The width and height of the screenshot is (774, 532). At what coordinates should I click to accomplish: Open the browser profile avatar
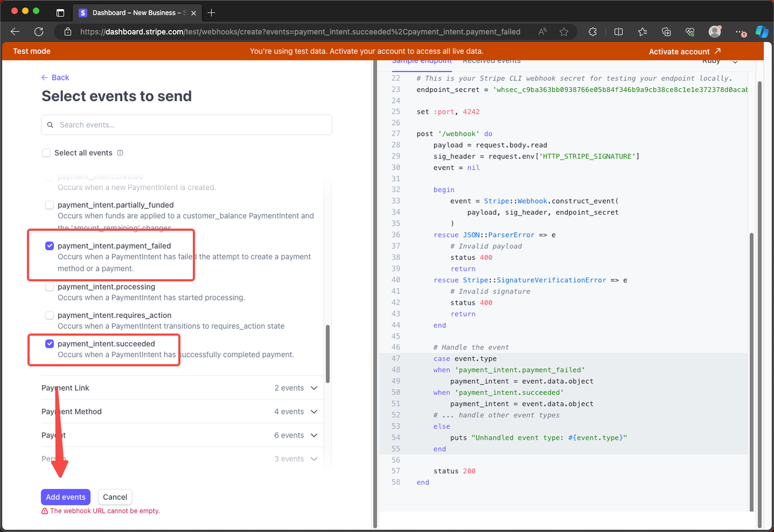pyautogui.click(x=715, y=32)
